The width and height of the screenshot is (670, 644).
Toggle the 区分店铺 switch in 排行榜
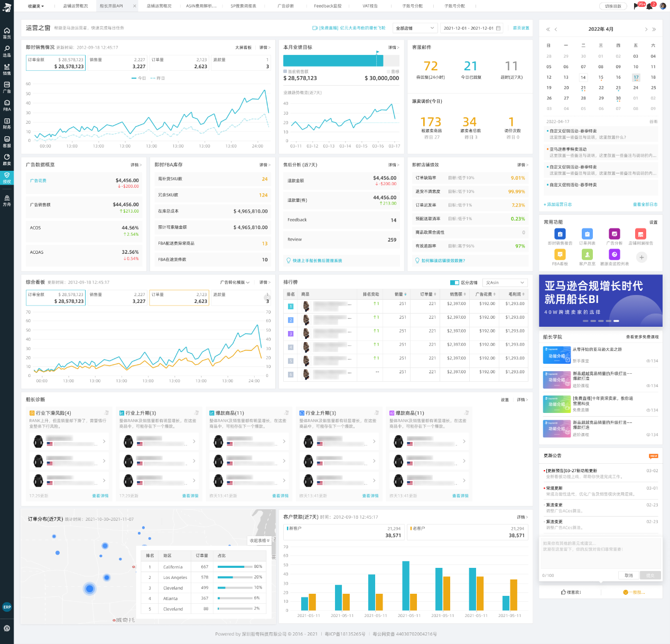[x=454, y=282]
